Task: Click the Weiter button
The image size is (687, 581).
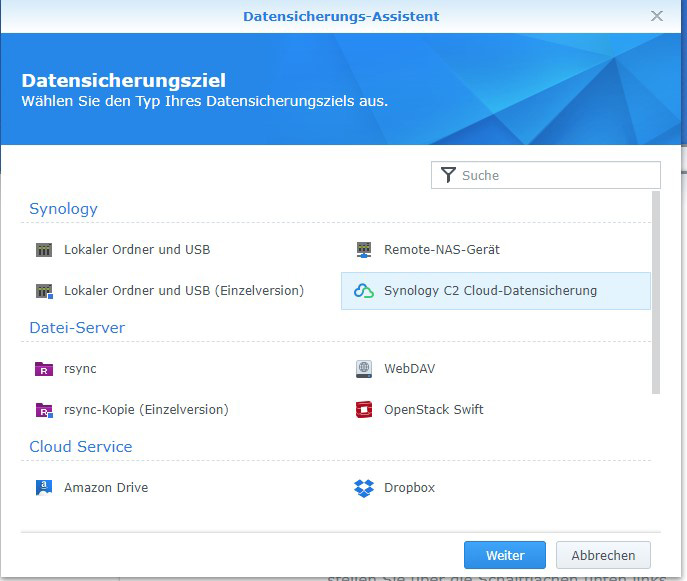Action: coord(505,555)
